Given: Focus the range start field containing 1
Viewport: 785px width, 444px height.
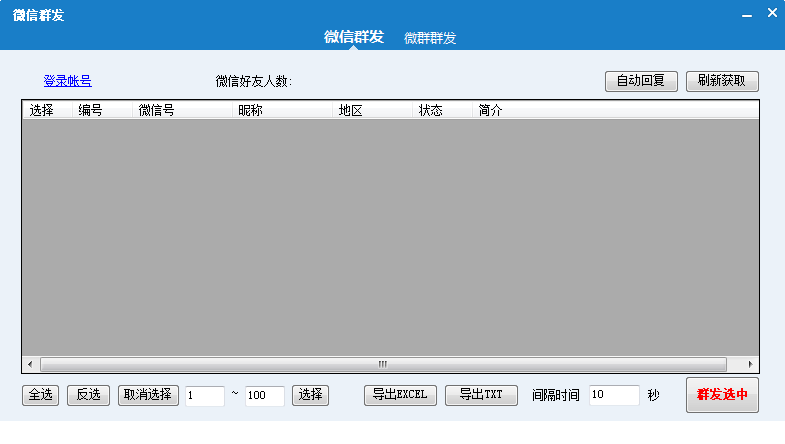Looking at the screenshot, I should [205, 396].
